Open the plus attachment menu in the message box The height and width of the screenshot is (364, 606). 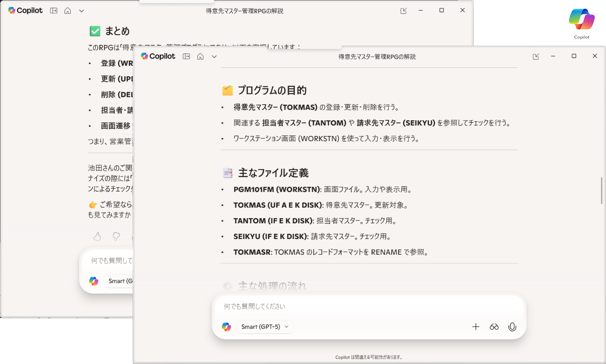[476, 327]
